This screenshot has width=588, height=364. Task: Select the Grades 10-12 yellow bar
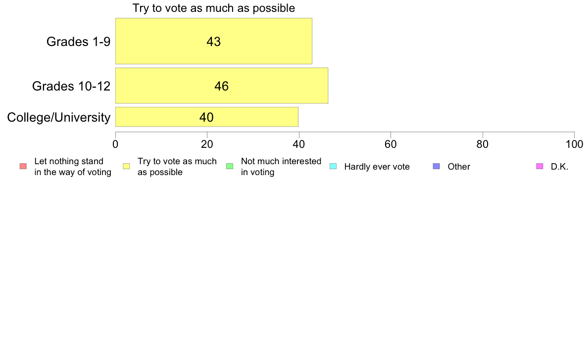coord(222,86)
